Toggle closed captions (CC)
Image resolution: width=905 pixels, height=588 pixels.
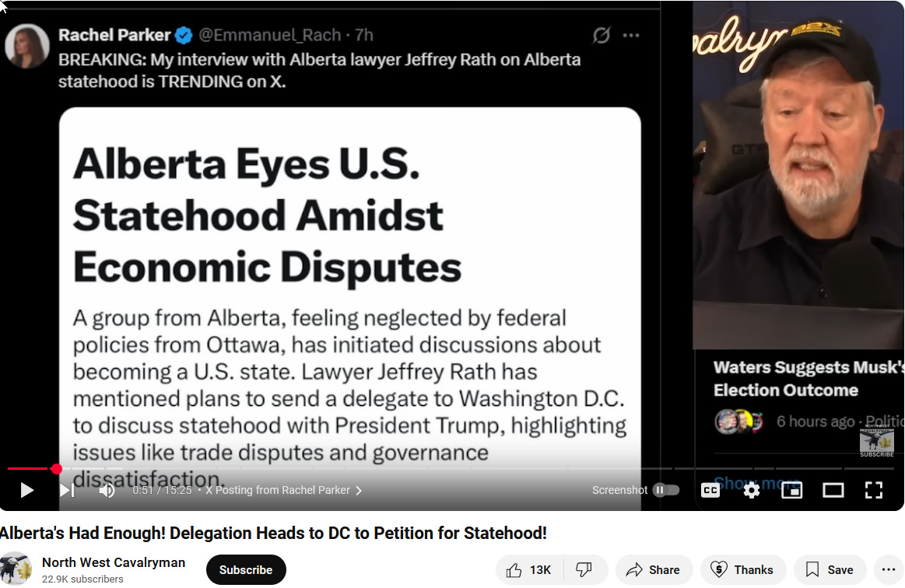click(x=710, y=490)
